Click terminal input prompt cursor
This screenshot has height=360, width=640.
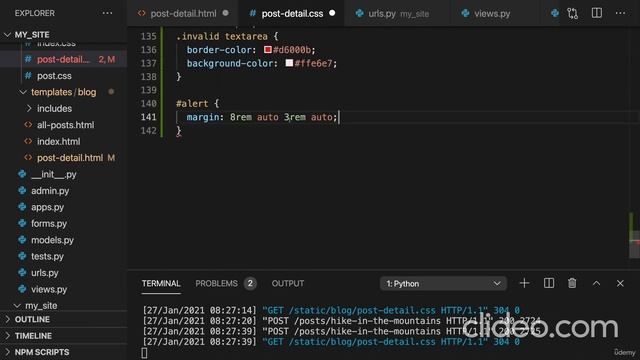tap(144, 353)
